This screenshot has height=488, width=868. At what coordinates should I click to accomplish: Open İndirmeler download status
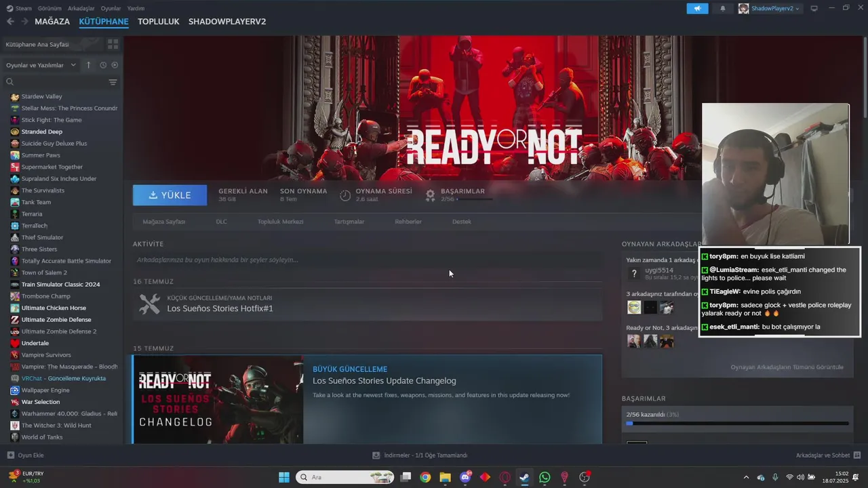coord(420,455)
